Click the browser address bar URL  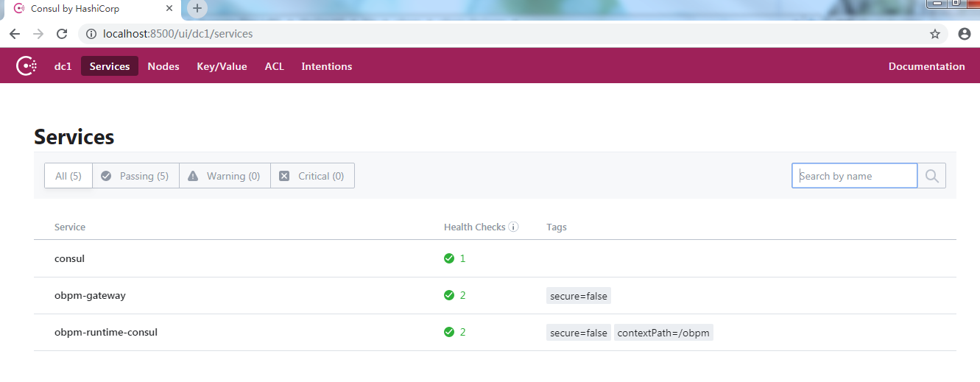[x=177, y=34]
